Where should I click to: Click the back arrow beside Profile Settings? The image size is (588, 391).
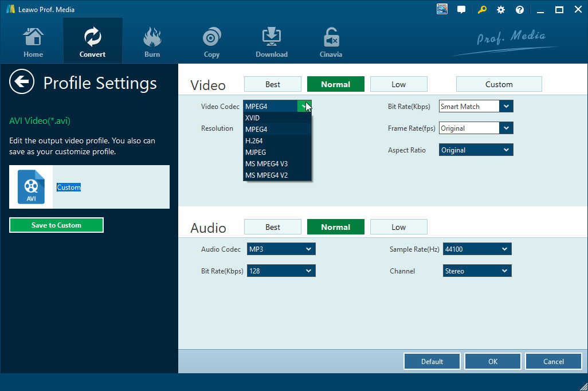tap(22, 83)
